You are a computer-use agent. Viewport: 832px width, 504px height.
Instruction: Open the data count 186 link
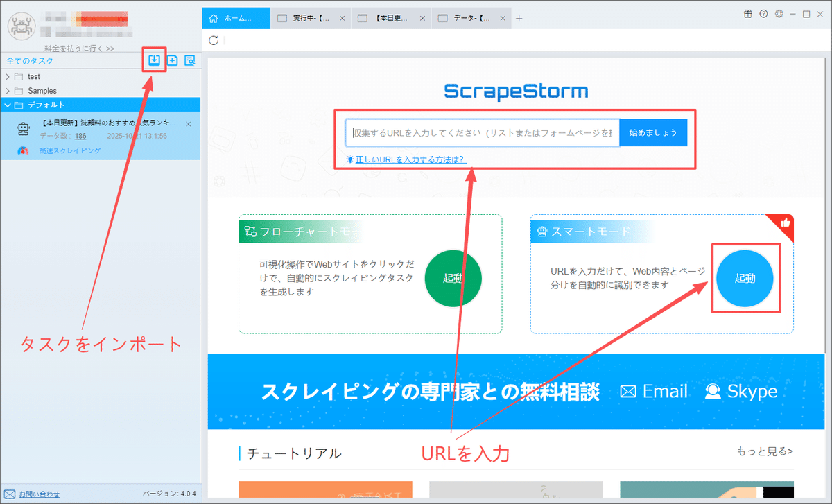click(80, 136)
